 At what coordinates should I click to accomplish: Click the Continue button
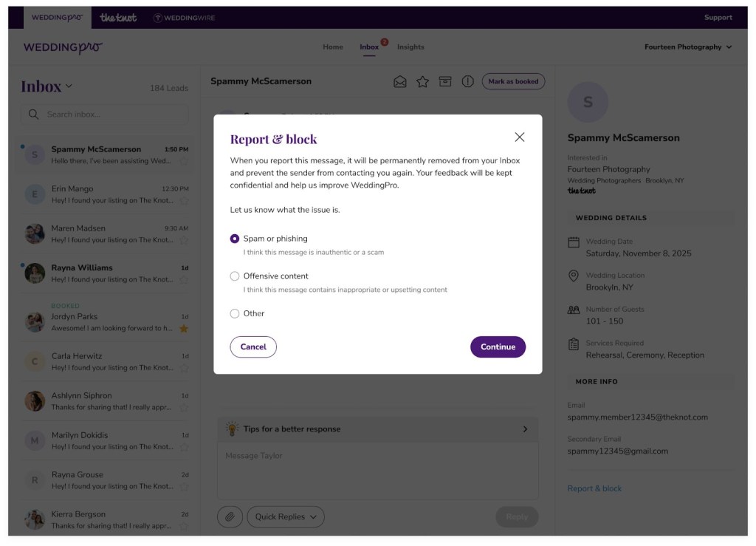[498, 347]
